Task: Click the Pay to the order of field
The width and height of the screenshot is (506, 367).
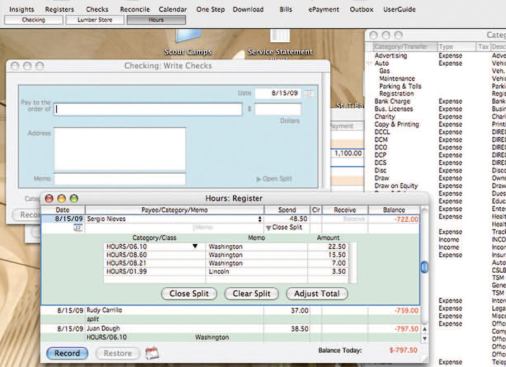Action: tap(148, 109)
